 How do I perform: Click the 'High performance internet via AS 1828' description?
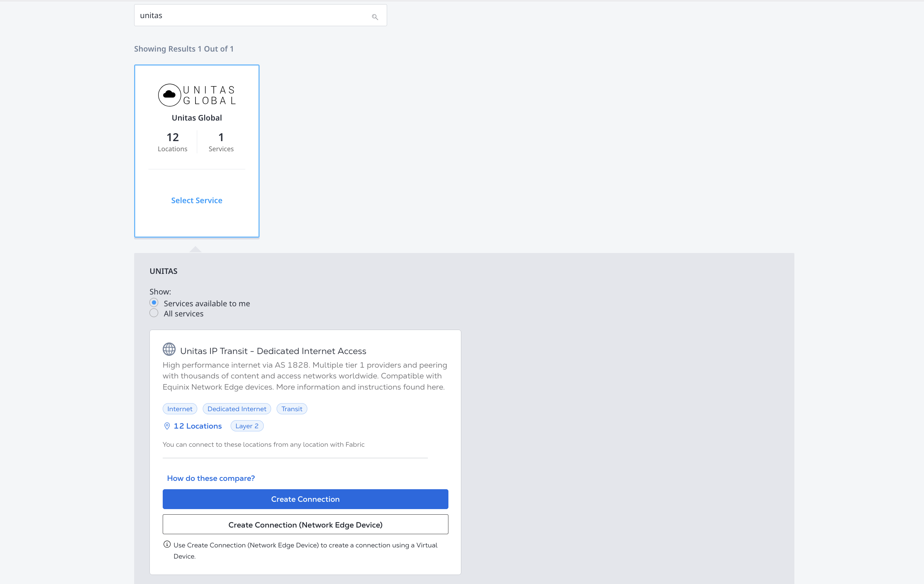pos(305,376)
